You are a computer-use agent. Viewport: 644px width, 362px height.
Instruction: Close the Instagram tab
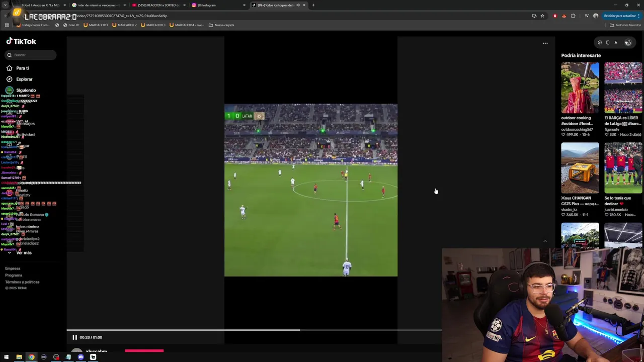[245, 5]
